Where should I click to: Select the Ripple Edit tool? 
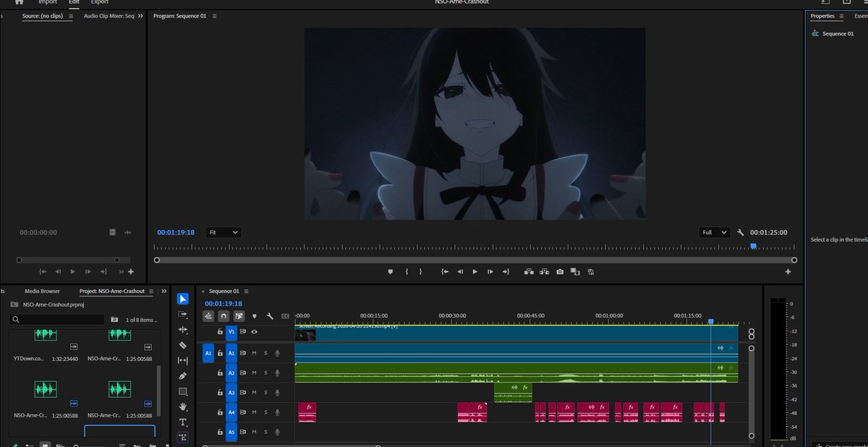[183, 329]
